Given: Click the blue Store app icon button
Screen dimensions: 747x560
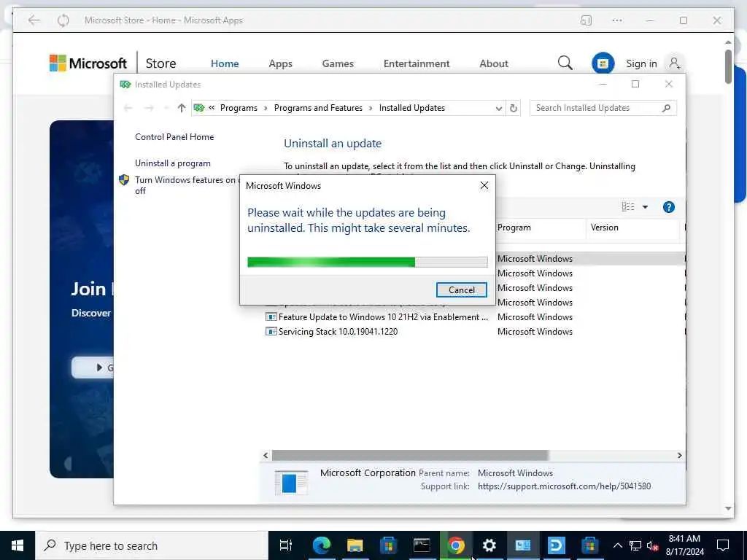Looking at the screenshot, I should (603, 63).
